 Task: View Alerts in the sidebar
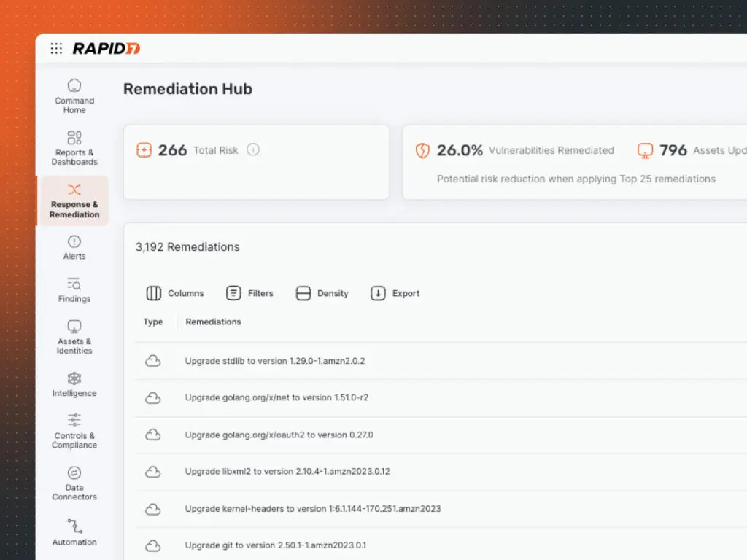(x=74, y=246)
